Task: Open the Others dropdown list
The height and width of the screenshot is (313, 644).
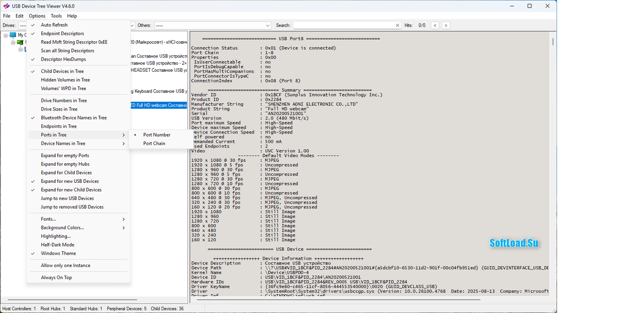Action: (268, 25)
